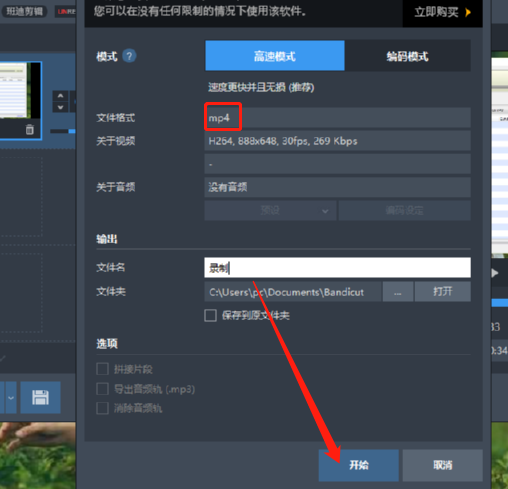Click the arrow icon beside 立即购买
Screen dimensions: 508x489
click(x=468, y=12)
